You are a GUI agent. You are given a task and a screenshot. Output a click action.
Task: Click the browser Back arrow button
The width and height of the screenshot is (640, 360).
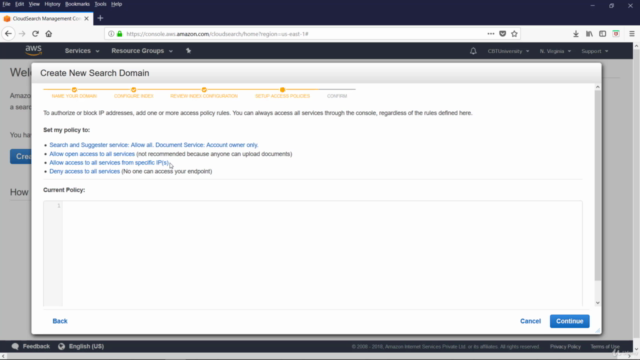(x=8, y=34)
